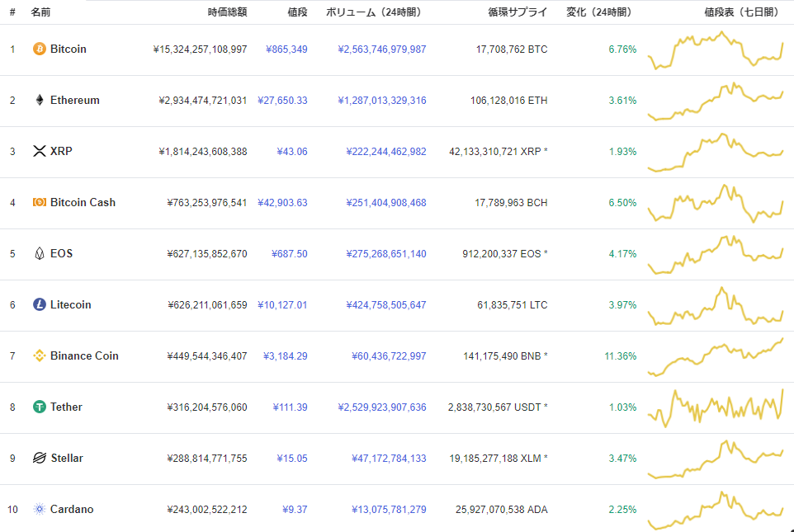Sort by 循環サプライ column header
This screenshot has width=794, height=532.
click(x=518, y=12)
